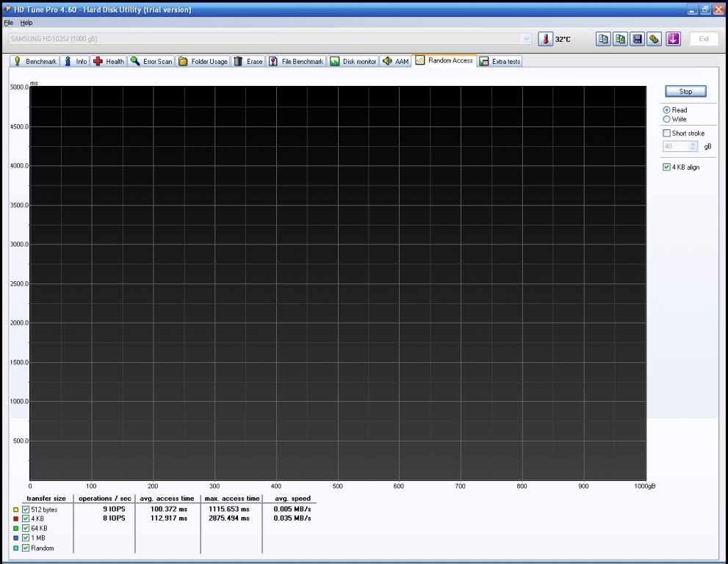Screen dimensions: 728x564
Task: Switch to the Folder Usage tab
Action: point(203,61)
